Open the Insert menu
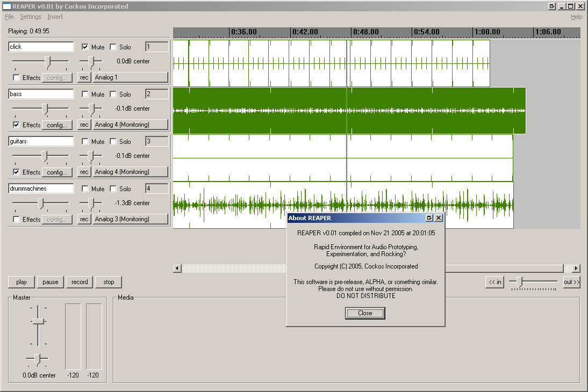 [x=55, y=17]
